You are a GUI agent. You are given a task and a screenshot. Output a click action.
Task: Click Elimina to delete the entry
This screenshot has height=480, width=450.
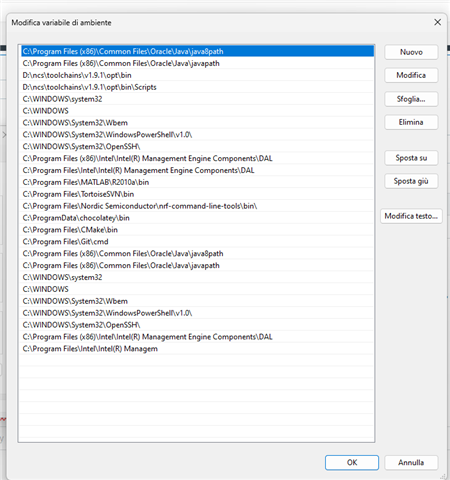pyautogui.click(x=411, y=122)
